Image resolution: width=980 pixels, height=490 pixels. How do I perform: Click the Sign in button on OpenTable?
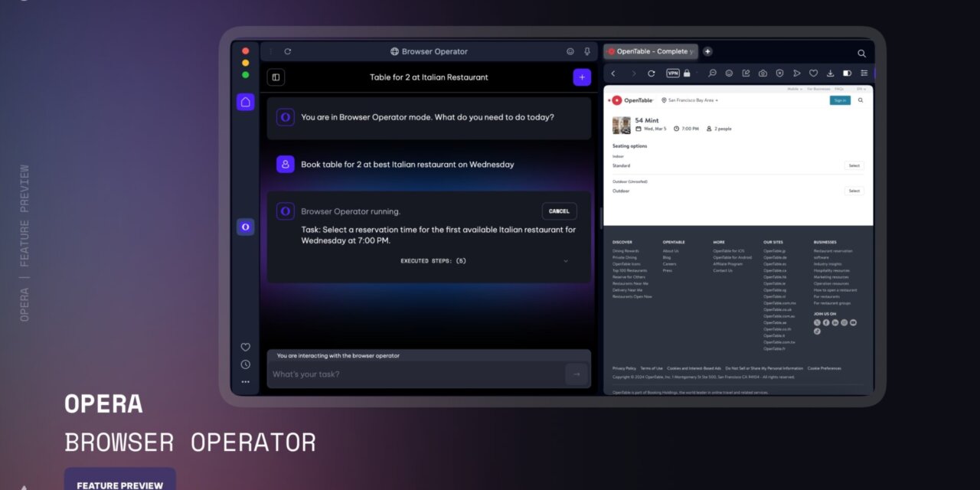coord(840,100)
